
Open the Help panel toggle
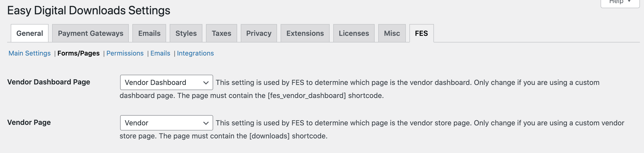pos(620,2)
